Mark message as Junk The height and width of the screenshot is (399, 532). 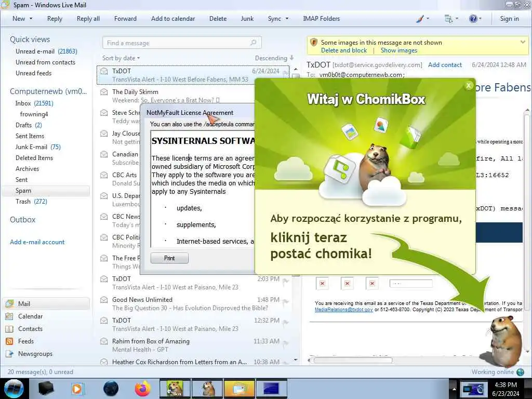(x=247, y=19)
